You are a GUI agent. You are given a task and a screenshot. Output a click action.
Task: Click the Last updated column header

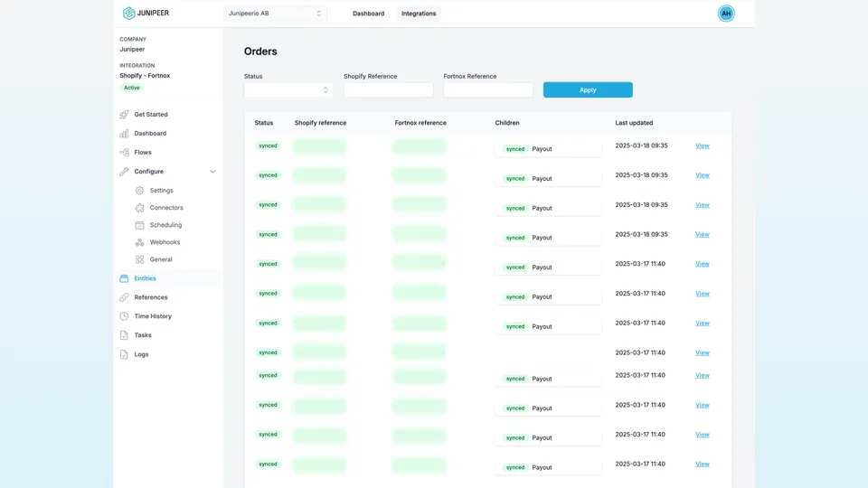click(x=634, y=123)
